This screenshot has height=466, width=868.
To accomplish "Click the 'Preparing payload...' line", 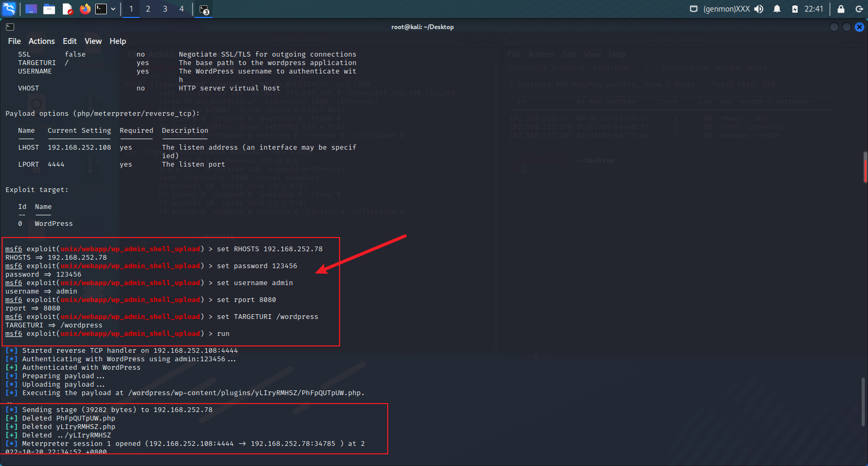I will coord(55,376).
